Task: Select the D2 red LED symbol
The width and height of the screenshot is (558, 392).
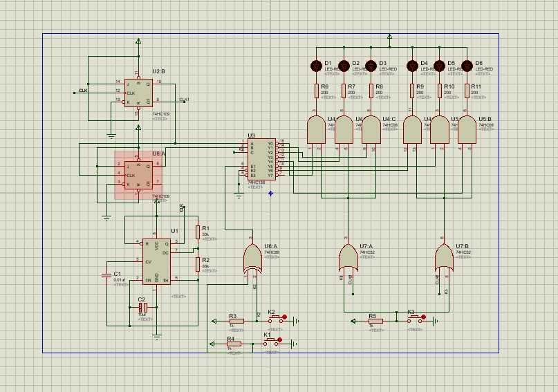Action: click(344, 66)
